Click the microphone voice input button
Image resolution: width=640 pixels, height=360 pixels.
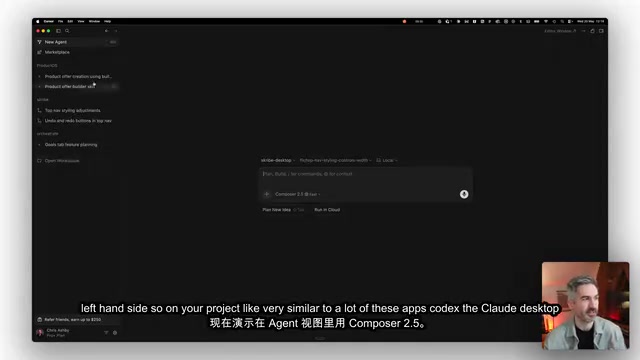464,194
